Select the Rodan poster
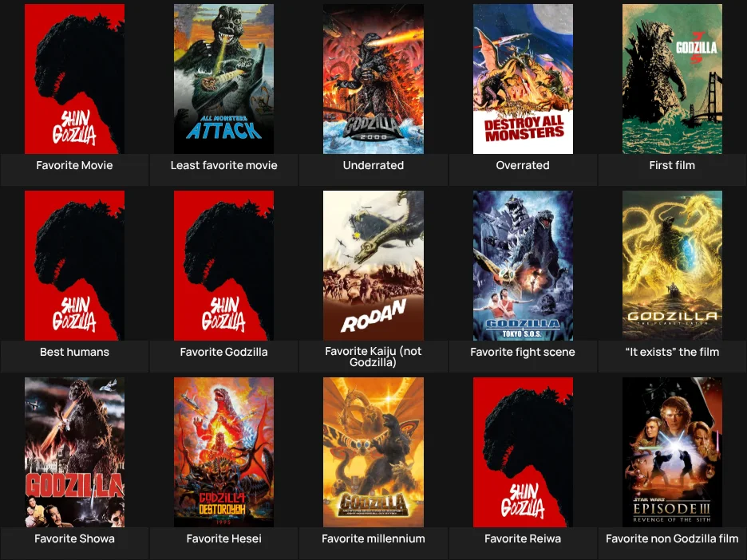This screenshot has width=747, height=560. tap(373, 266)
